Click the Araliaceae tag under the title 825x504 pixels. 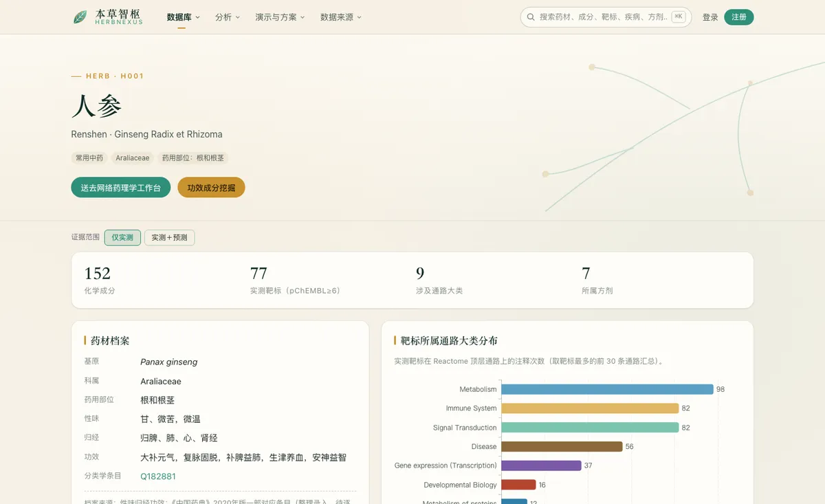133,158
